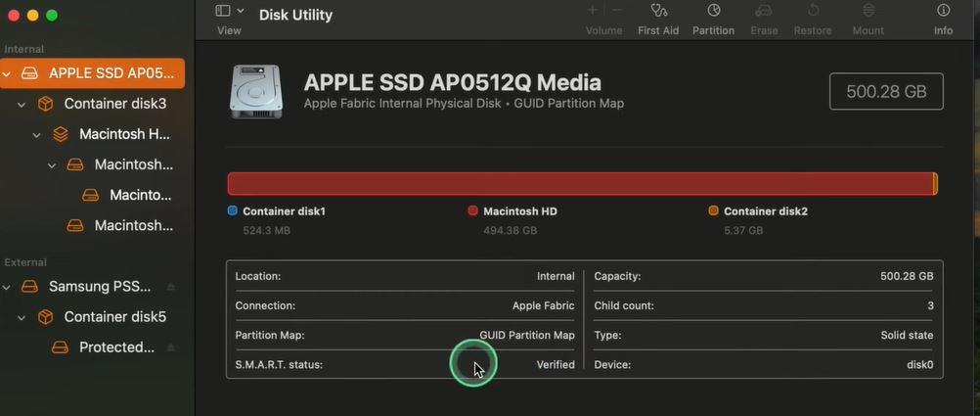
Task: Open the View sidebar layout icon
Action: pyautogui.click(x=222, y=11)
